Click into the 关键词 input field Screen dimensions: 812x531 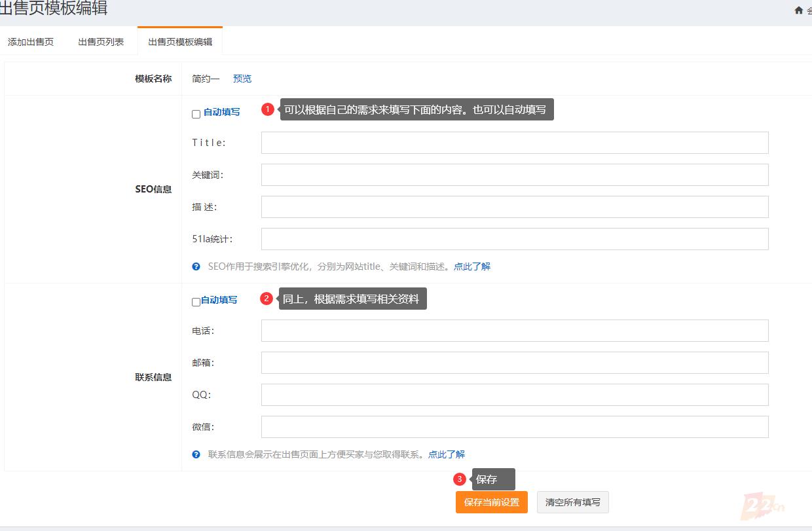514,175
